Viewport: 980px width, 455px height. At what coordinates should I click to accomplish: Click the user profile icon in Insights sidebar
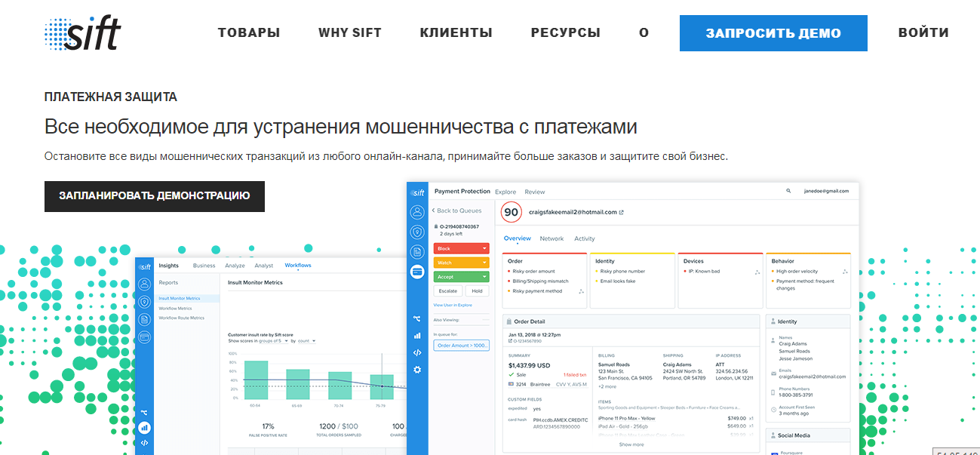(144, 284)
